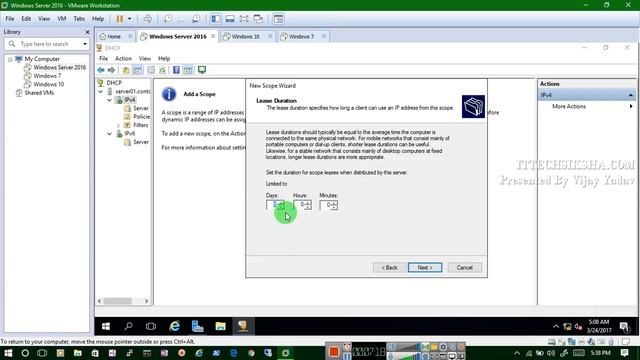640x360 pixels.
Task: Open Server Manager in guest taskbar
Action: [198, 326]
